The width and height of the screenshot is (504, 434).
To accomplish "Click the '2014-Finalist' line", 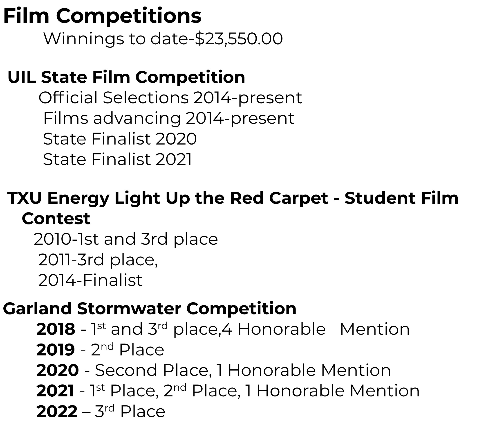I will (90, 280).
